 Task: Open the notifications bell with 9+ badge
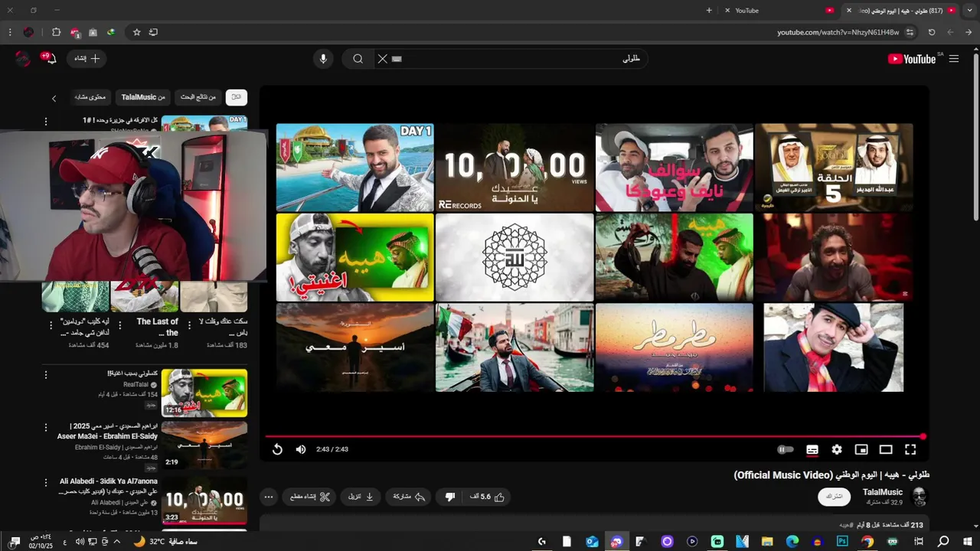(x=50, y=58)
